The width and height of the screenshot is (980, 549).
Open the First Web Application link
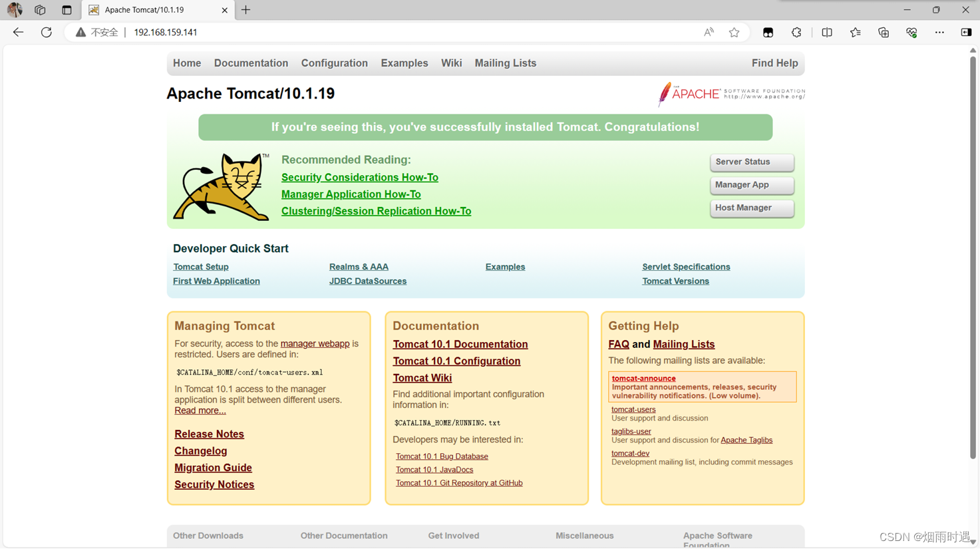point(216,281)
